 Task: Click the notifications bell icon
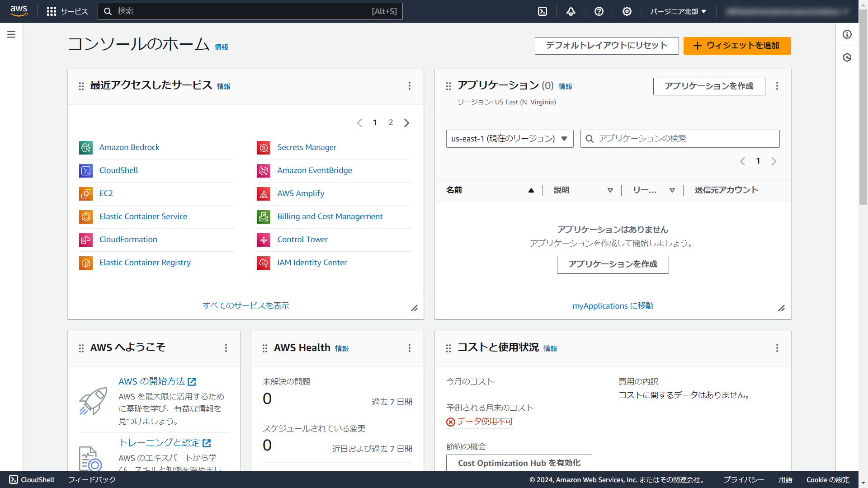point(571,11)
